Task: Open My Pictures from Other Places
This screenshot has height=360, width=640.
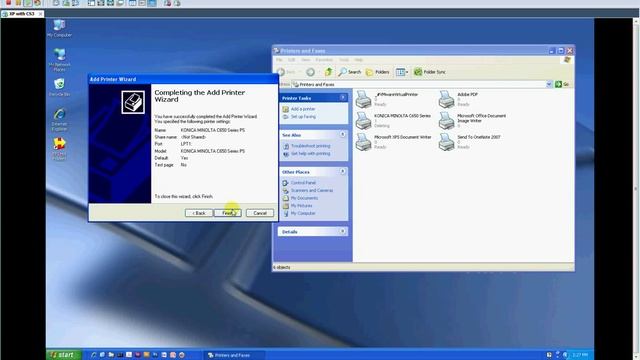Action: click(x=302, y=206)
